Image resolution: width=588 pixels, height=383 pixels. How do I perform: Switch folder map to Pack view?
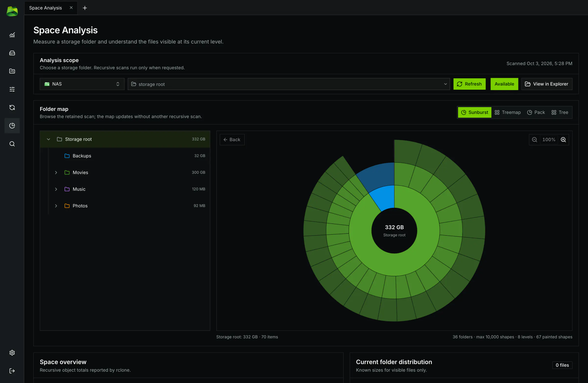[536, 112]
